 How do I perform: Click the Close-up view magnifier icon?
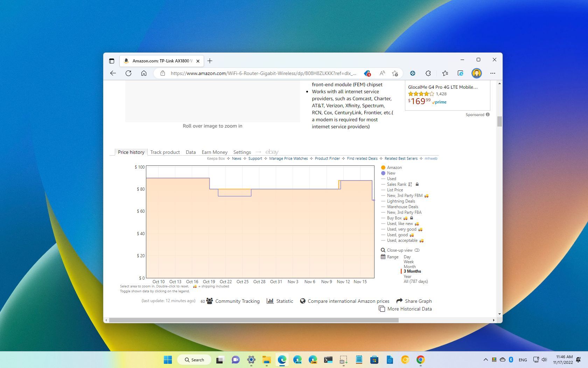point(383,250)
